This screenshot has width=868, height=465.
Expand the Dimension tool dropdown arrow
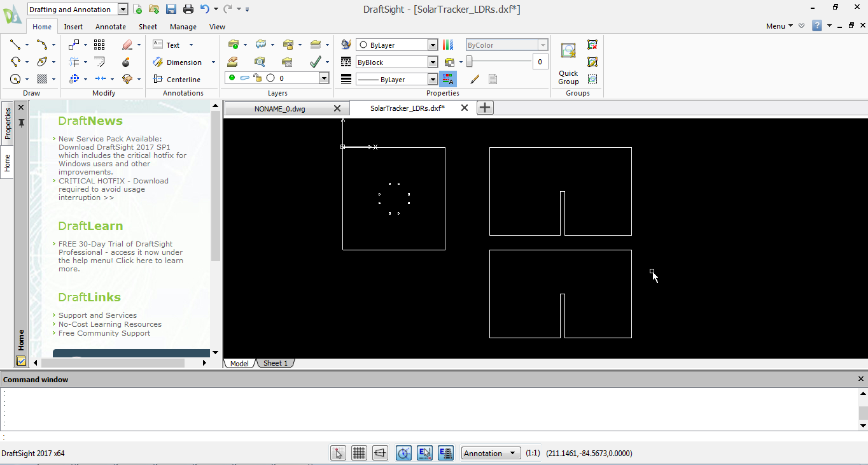(x=213, y=62)
